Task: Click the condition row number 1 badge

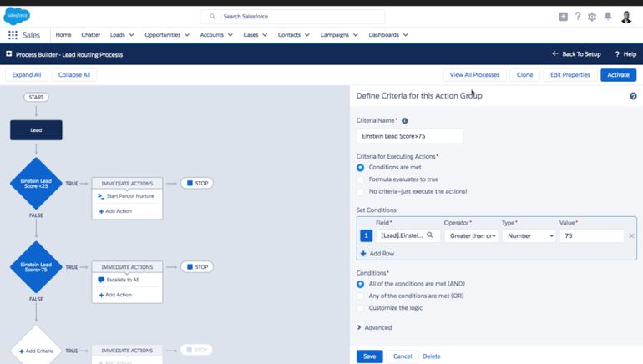Action: tap(367, 235)
